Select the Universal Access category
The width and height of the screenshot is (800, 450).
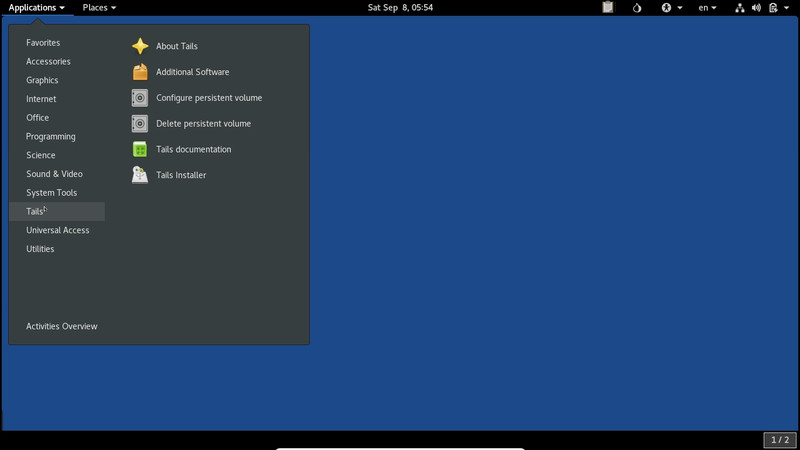point(57,230)
